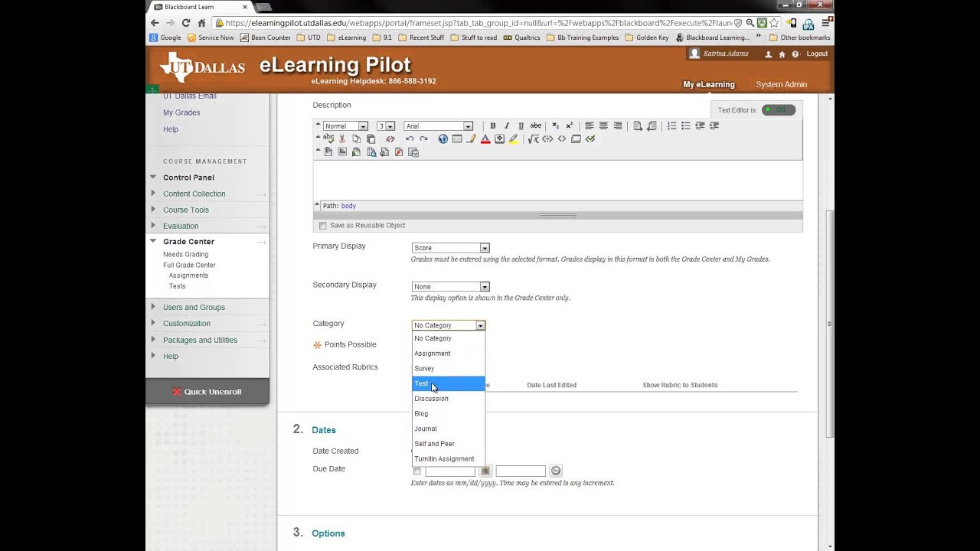Open the Due Date calendar picker
Screen dimensions: 980x551
485,471
